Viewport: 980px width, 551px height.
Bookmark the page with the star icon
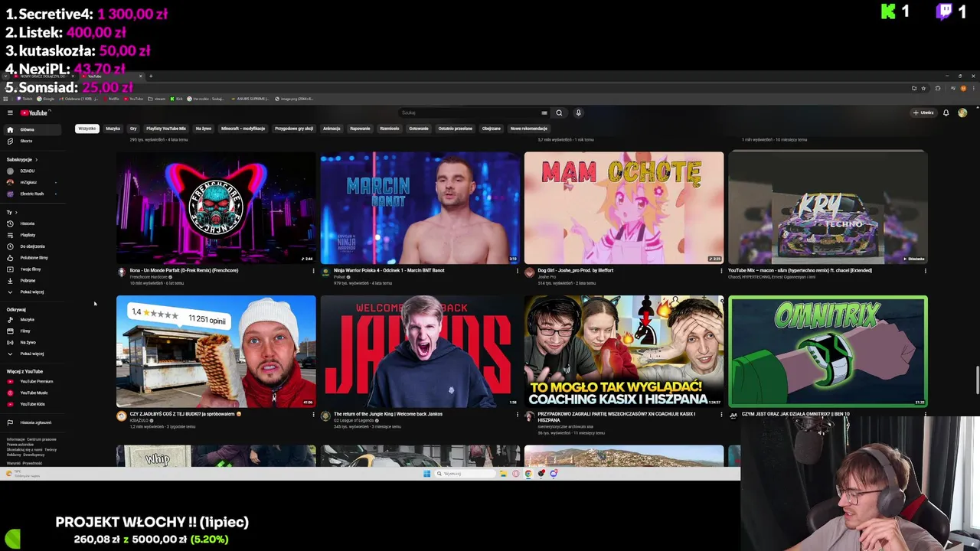[x=924, y=88]
